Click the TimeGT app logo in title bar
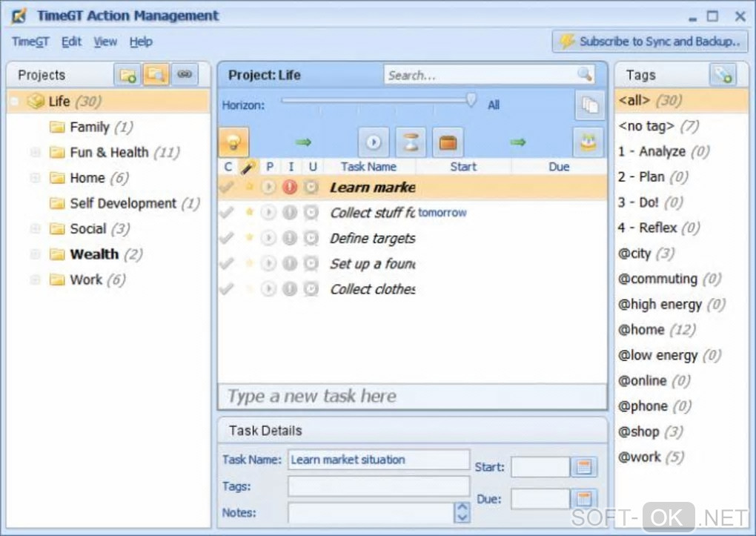The height and width of the screenshot is (536, 756). (19, 16)
